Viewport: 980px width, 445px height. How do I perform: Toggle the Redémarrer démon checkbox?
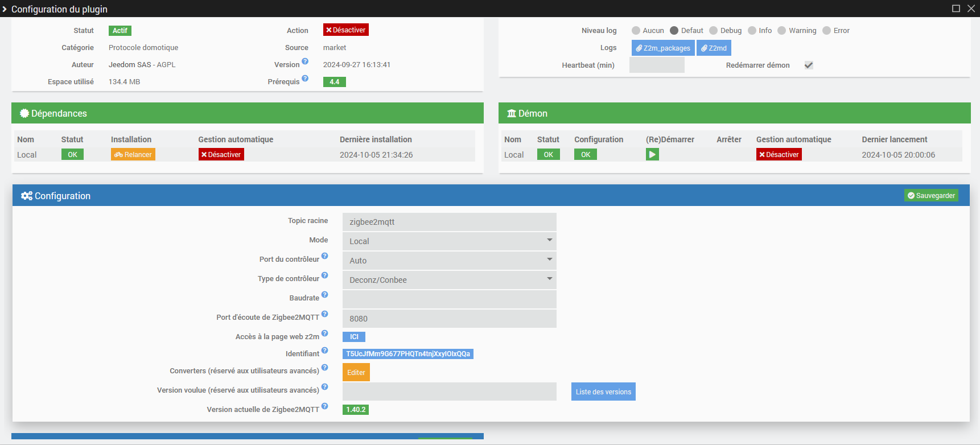pyautogui.click(x=809, y=65)
